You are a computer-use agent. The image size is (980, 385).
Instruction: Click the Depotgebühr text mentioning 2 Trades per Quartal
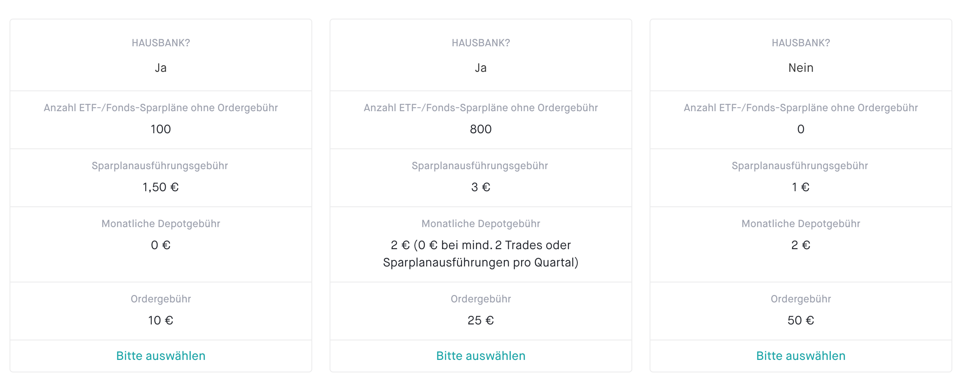click(480, 254)
